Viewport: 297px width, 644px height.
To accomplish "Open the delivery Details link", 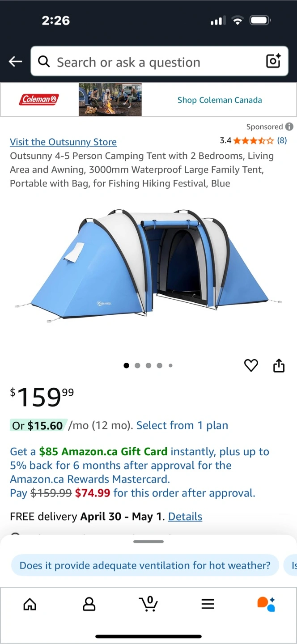I will click(x=185, y=517).
